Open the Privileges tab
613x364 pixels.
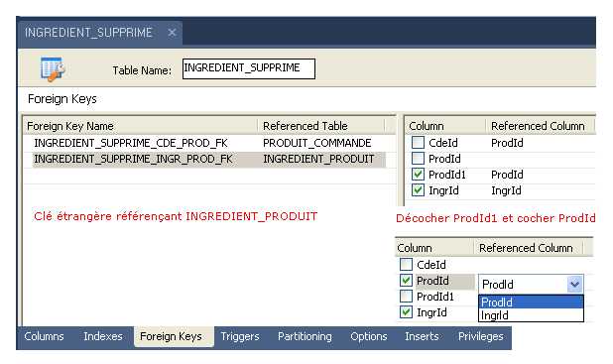pyautogui.click(x=481, y=336)
